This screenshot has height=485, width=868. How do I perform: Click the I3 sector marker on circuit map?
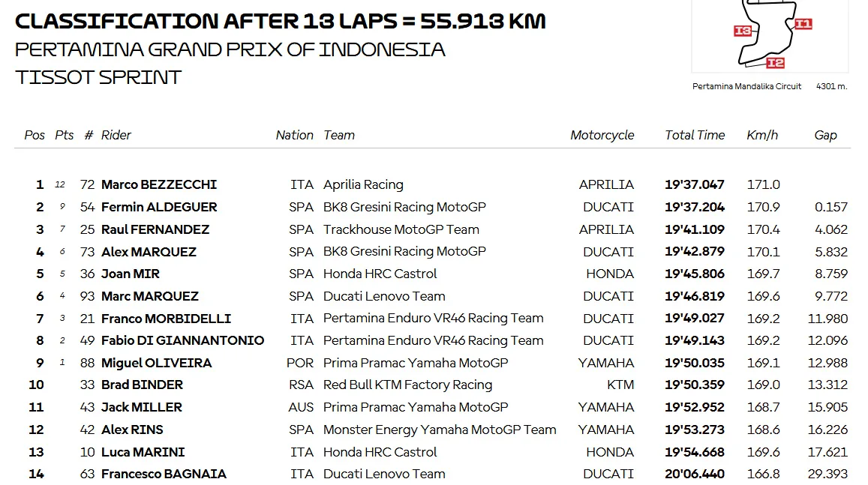pyautogui.click(x=743, y=31)
